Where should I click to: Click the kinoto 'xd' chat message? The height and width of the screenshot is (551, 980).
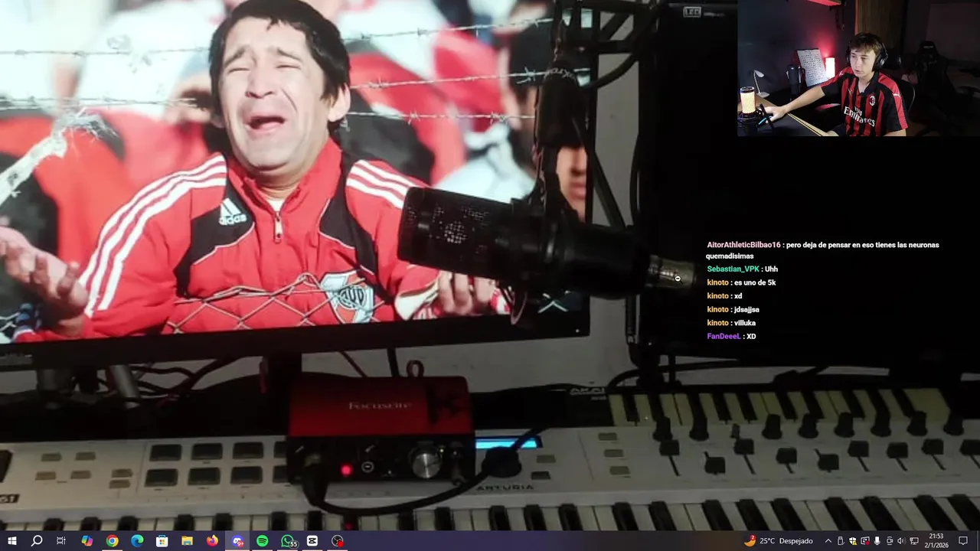pyautogui.click(x=737, y=296)
